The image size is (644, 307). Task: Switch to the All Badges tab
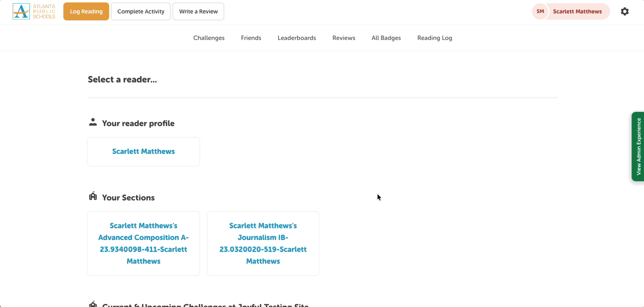pos(386,38)
